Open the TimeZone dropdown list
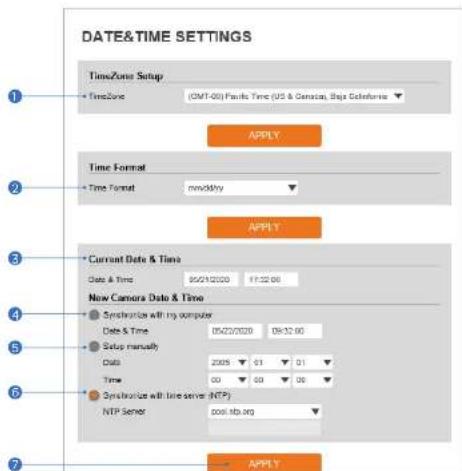The image size is (462, 471). click(294, 96)
